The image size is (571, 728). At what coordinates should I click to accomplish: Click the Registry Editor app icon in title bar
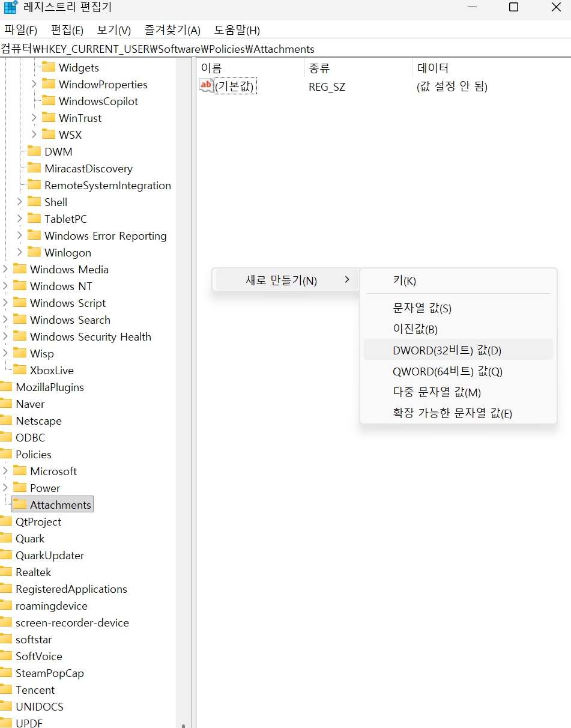click(11, 7)
